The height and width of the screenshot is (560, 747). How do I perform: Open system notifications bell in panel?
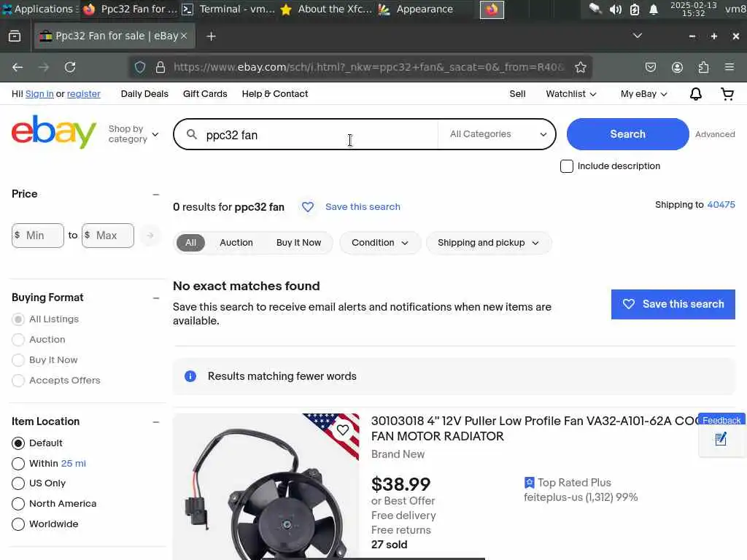click(x=654, y=9)
